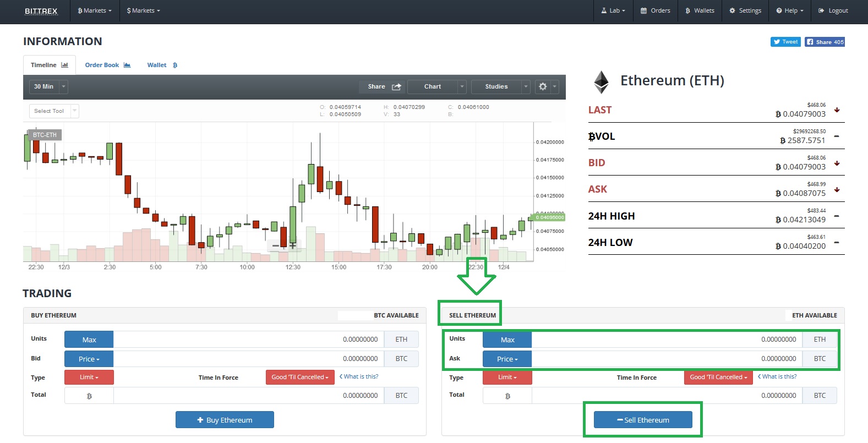Expand the Help menu
Image resolution: width=868 pixels, height=443 pixels.
click(x=790, y=11)
